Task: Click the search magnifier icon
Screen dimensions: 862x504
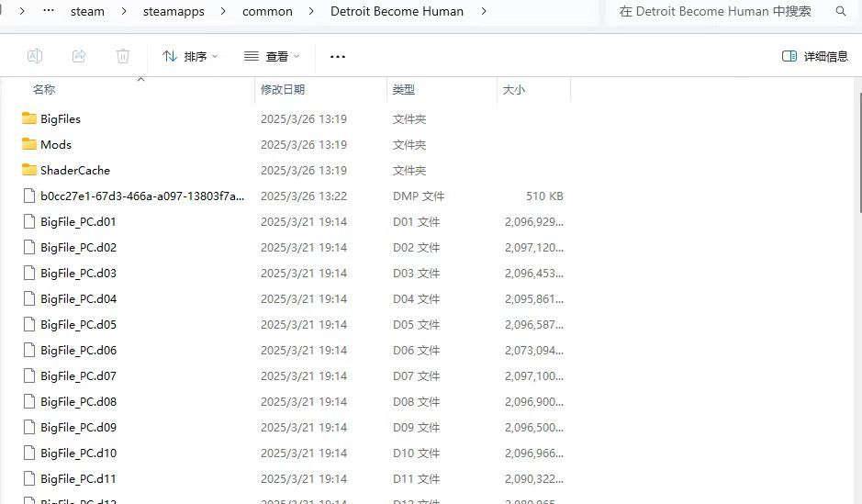Action: (x=841, y=11)
